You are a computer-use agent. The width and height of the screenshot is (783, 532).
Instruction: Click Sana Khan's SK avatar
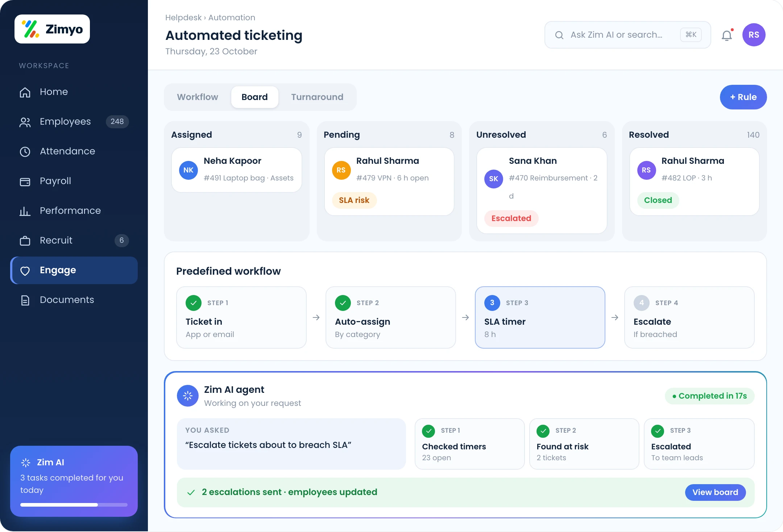tap(494, 179)
